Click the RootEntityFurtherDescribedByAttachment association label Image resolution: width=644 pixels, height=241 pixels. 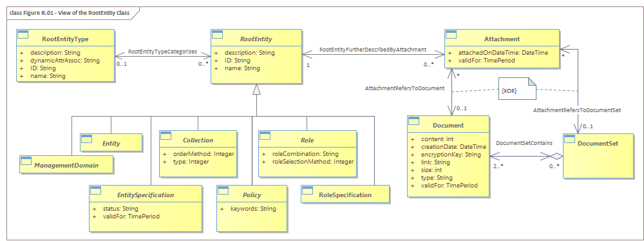[x=373, y=50]
